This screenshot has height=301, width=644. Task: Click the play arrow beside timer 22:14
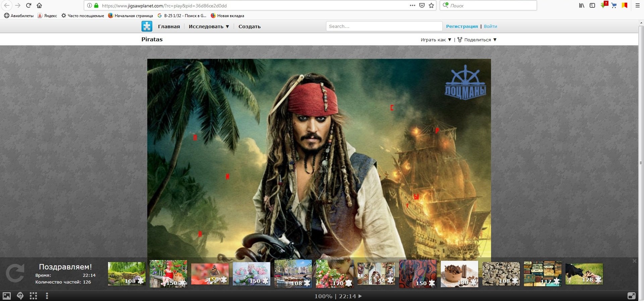click(x=360, y=296)
